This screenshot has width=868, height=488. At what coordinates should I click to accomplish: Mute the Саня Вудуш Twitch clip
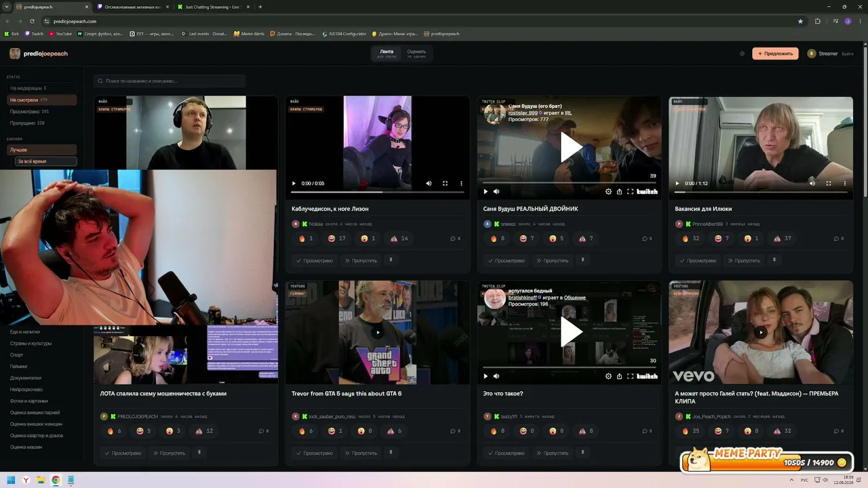496,192
